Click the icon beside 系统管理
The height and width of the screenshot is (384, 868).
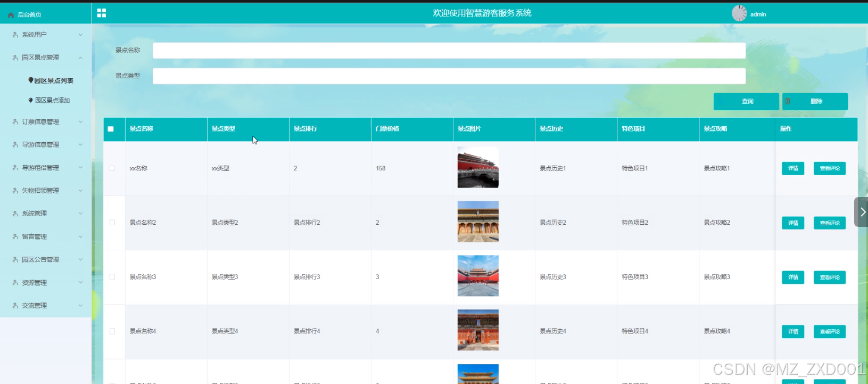(15, 214)
